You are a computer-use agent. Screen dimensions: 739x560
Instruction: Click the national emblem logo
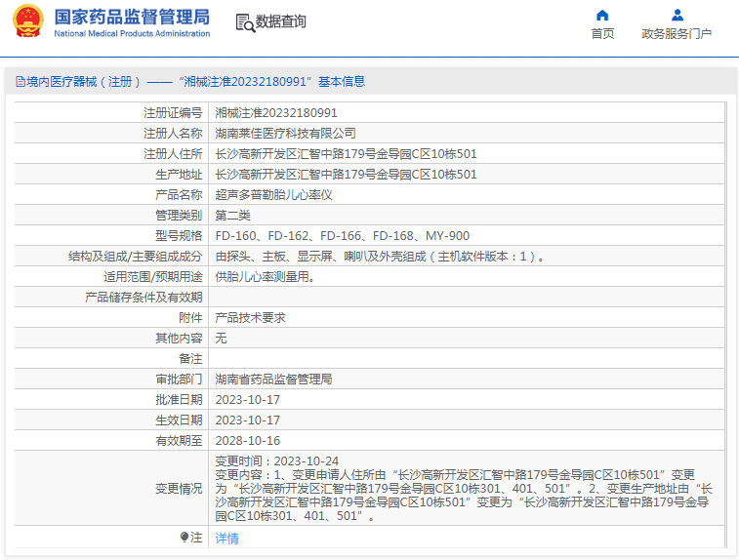(x=27, y=20)
